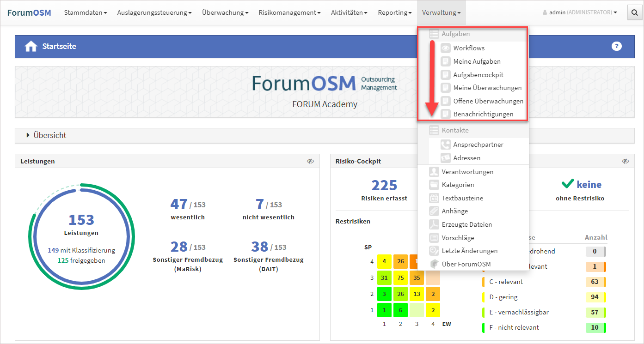The image size is (644, 344).
Task: Click the Anhänge paperclip icon
Action: (x=434, y=211)
